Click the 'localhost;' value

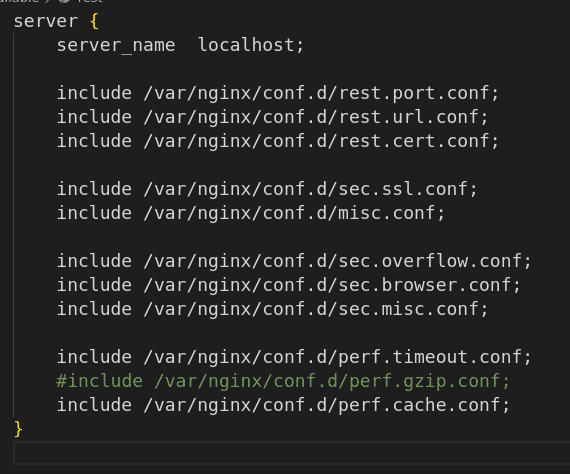[x=251, y=45]
